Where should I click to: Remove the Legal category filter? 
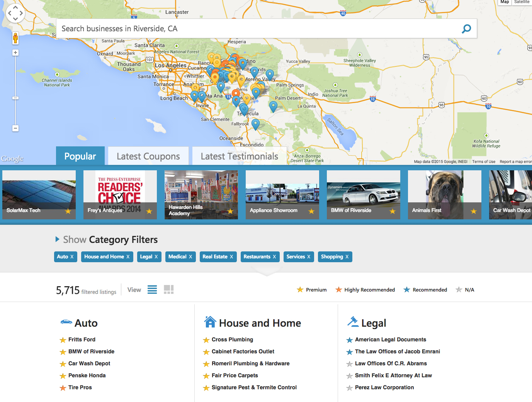tap(156, 257)
